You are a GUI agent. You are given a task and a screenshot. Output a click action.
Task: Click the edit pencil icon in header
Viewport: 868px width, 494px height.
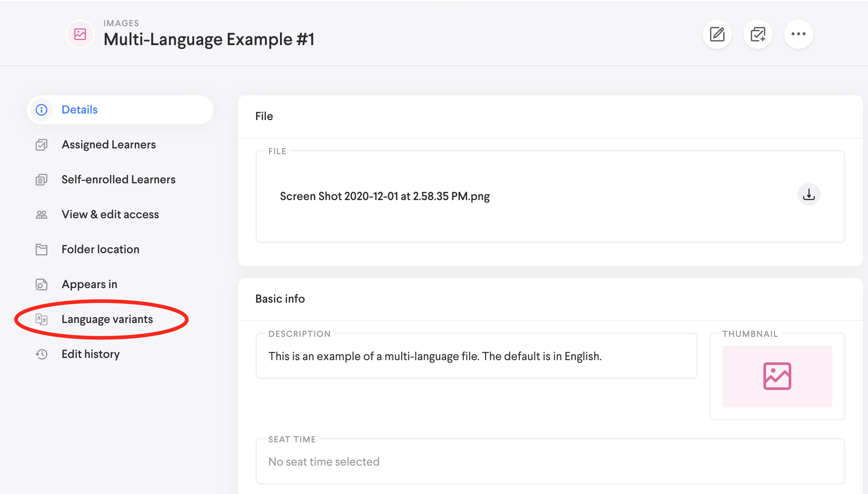[x=717, y=34]
